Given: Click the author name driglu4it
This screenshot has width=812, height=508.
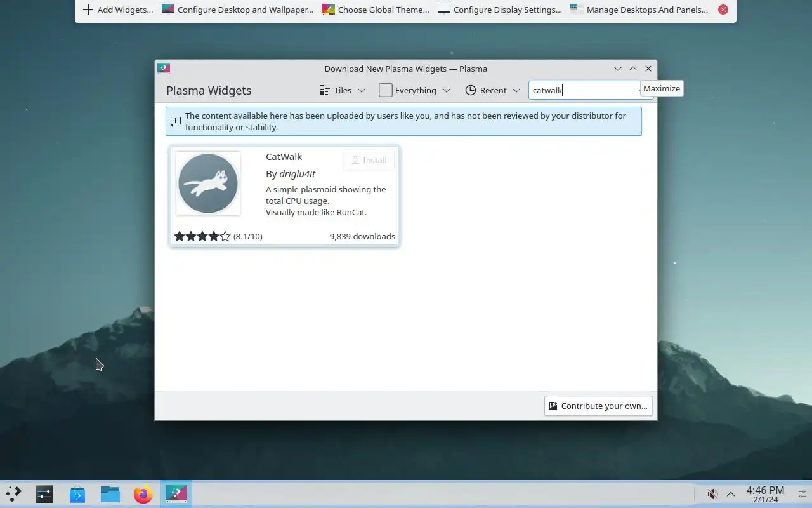Looking at the screenshot, I should 297,174.
